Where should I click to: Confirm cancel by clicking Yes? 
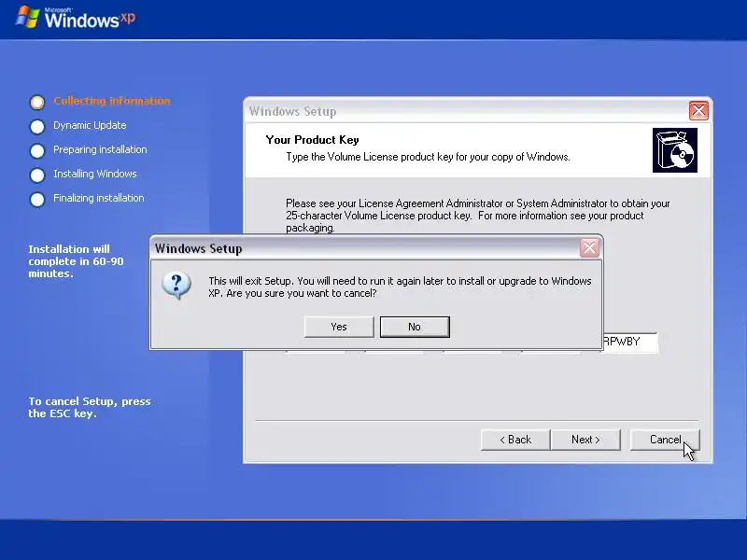(x=339, y=327)
